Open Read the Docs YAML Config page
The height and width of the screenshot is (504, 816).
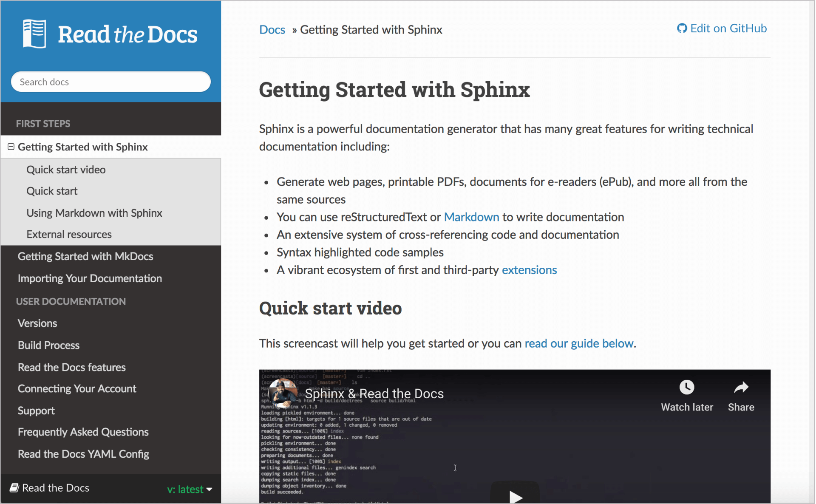[83, 454]
